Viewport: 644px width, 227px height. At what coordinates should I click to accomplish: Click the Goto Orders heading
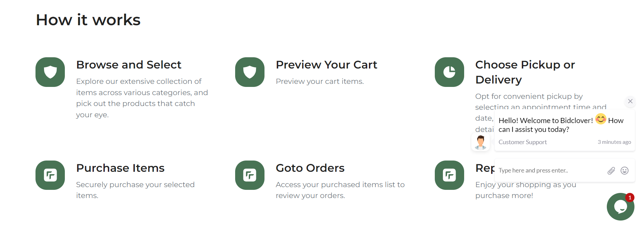click(310, 168)
